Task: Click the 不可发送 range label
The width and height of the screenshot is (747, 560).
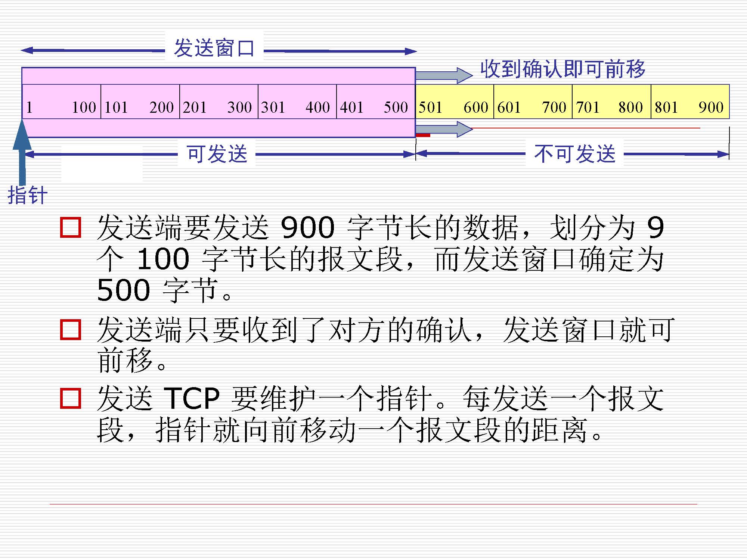Action: [x=574, y=154]
